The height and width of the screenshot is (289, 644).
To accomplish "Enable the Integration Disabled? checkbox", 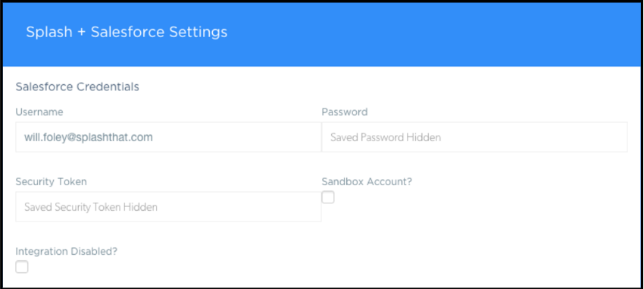I will 22,267.
